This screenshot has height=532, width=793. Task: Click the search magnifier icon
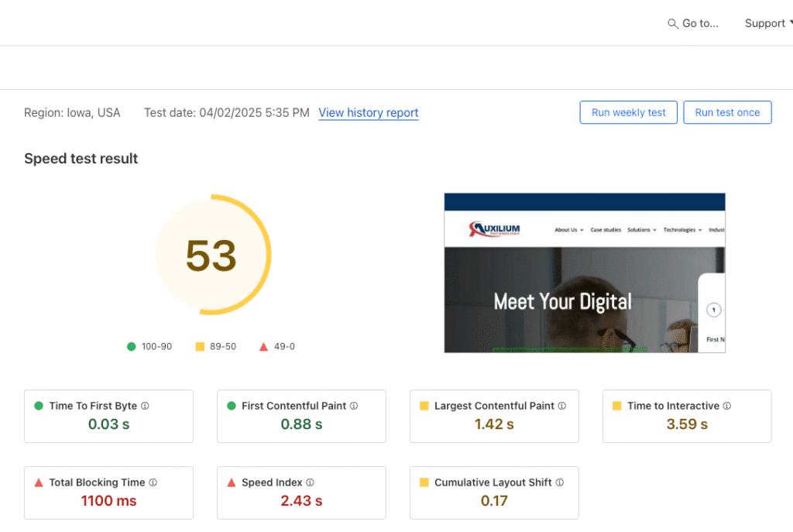673,24
